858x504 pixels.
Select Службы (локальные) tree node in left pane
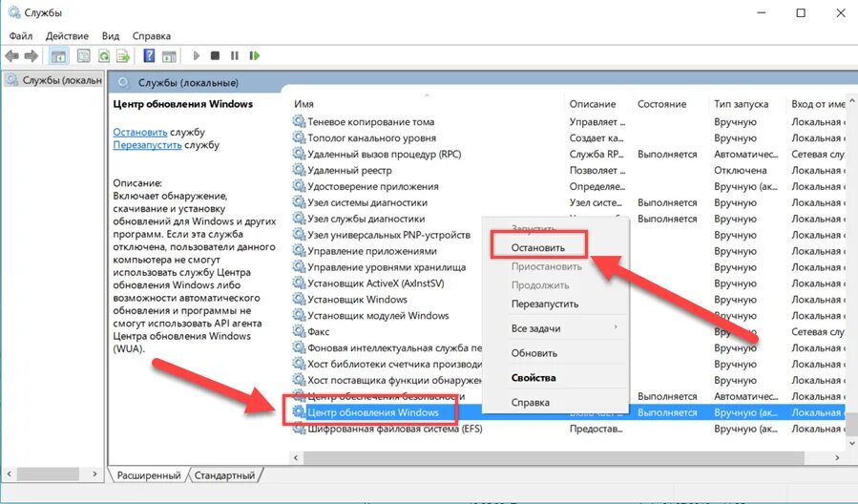coord(54,80)
